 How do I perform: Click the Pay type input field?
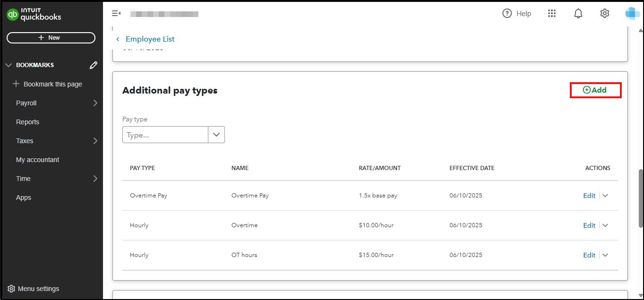click(x=165, y=135)
